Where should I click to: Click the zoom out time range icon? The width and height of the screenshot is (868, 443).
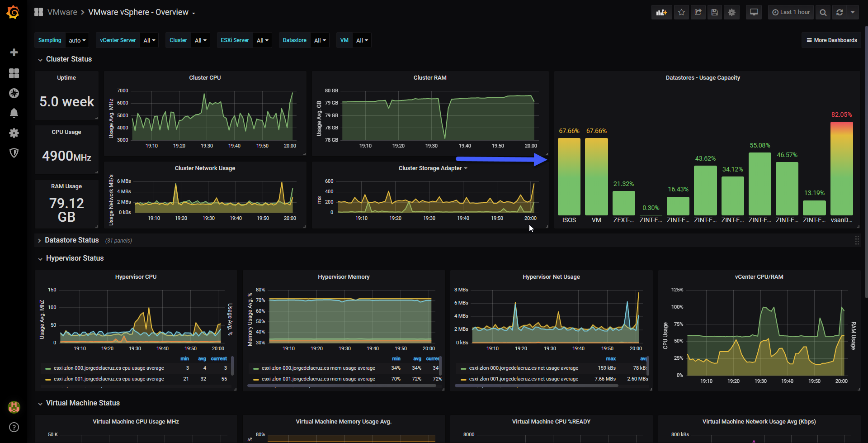coord(823,12)
